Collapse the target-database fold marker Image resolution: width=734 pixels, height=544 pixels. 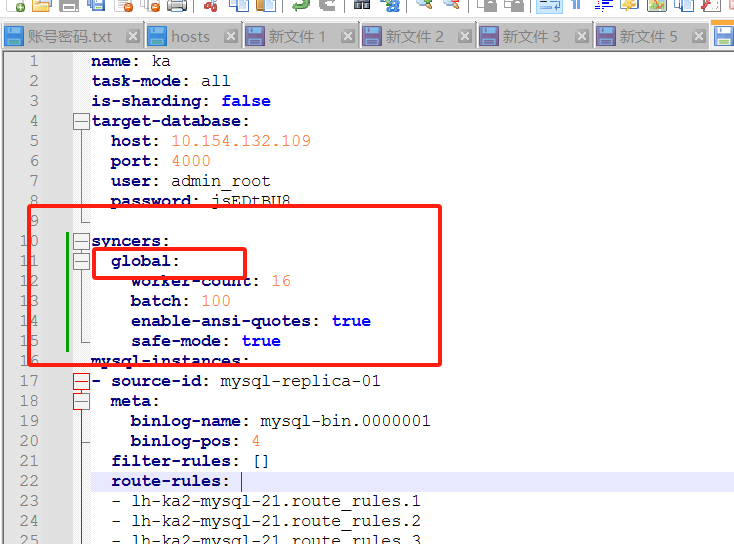pos(81,121)
